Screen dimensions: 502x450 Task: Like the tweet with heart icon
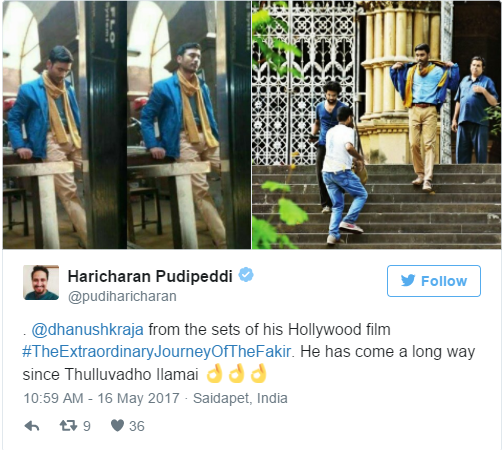[x=117, y=426]
